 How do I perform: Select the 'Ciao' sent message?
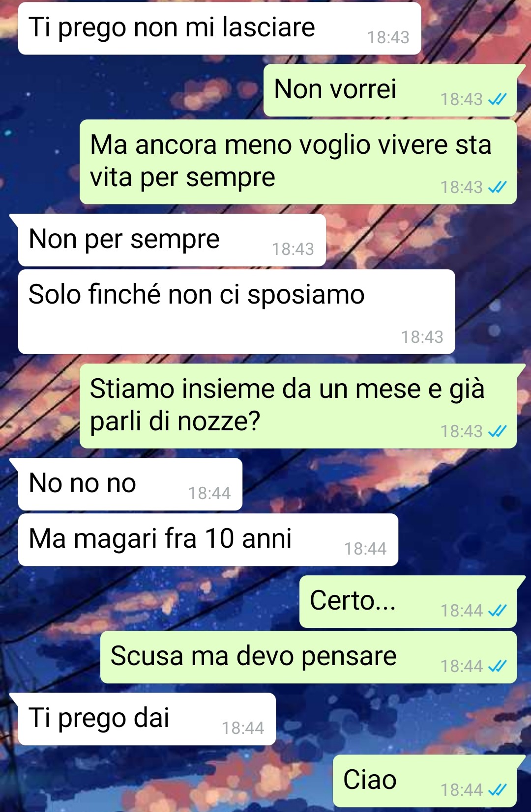[425, 781]
